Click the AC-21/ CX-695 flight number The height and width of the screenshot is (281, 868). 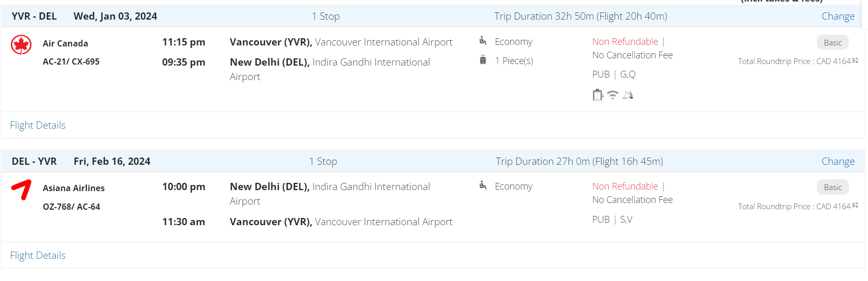[x=71, y=61]
